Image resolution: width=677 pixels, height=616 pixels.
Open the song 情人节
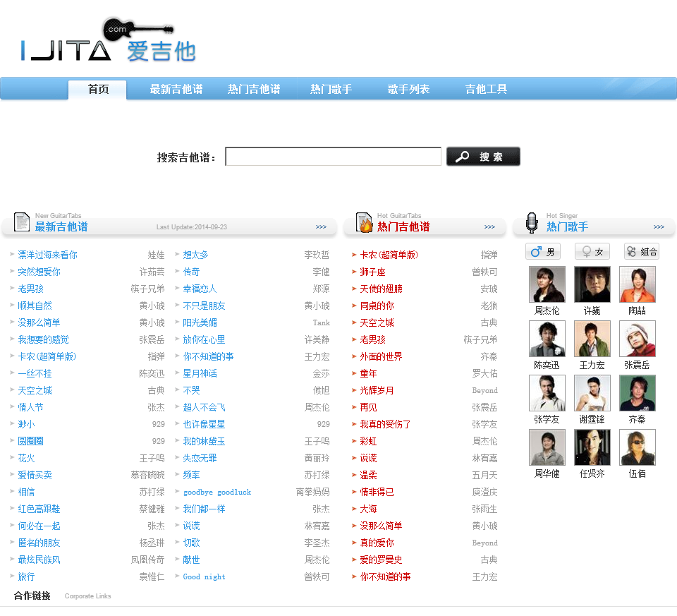click(30, 407)
